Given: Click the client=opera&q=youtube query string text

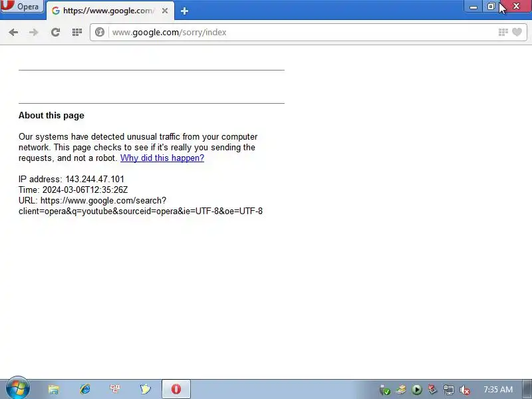Looking at the screenshot, I should tap(140, 211).
